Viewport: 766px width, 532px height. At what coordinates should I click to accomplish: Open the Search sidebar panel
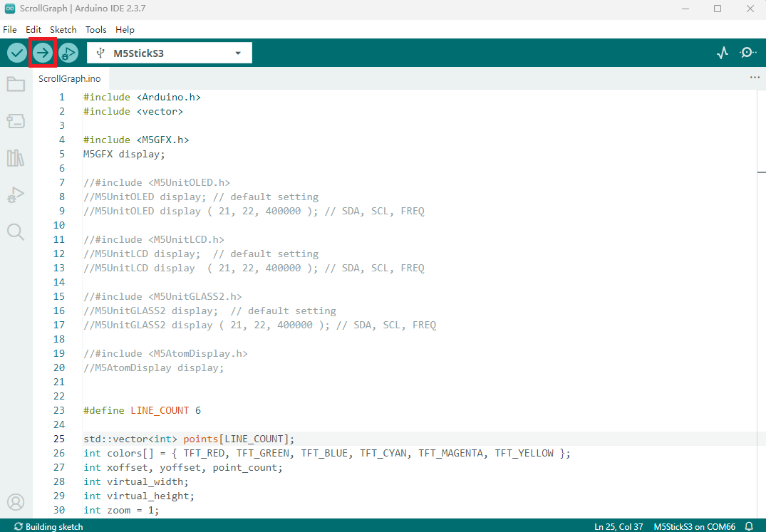(16, 231)
